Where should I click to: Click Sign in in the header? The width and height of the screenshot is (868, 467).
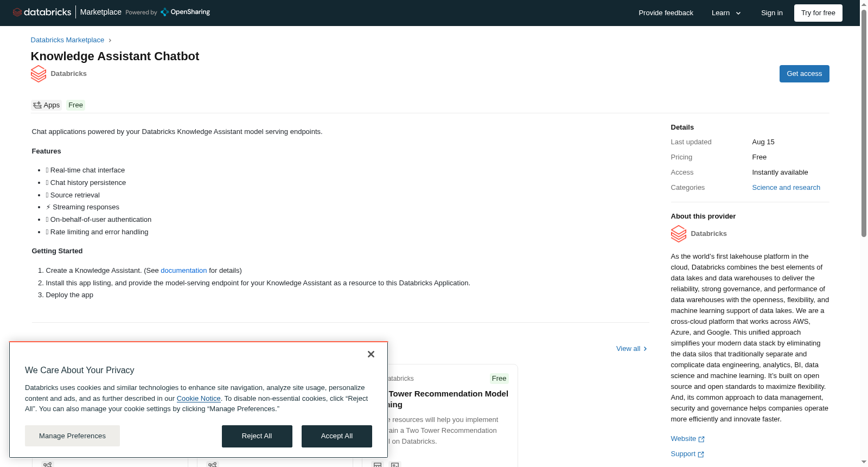click(771, 13)
